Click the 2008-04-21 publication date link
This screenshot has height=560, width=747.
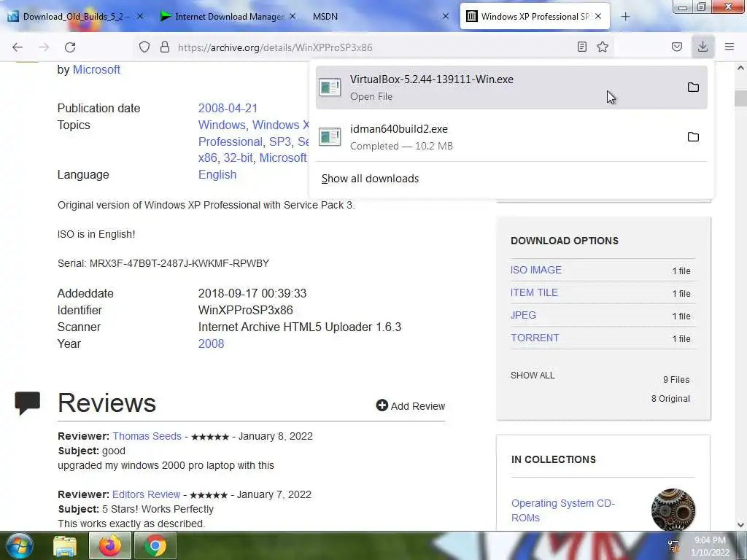228,108
